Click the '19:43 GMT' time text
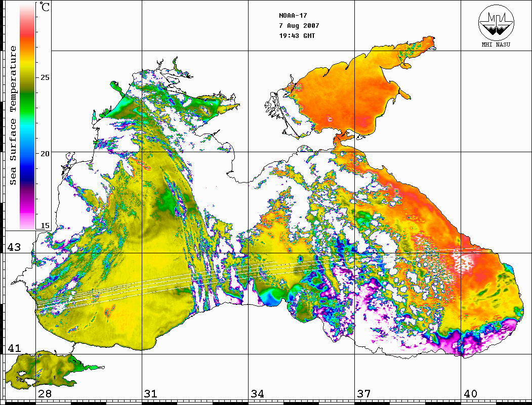The image size is (532, 405). [x=297, y=35]
